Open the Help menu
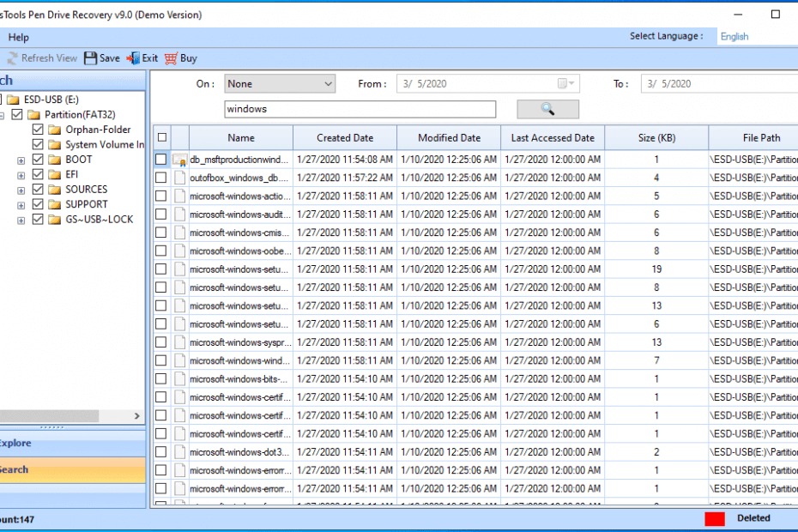Viewport: 798px width, 532px height. point(18,37)
